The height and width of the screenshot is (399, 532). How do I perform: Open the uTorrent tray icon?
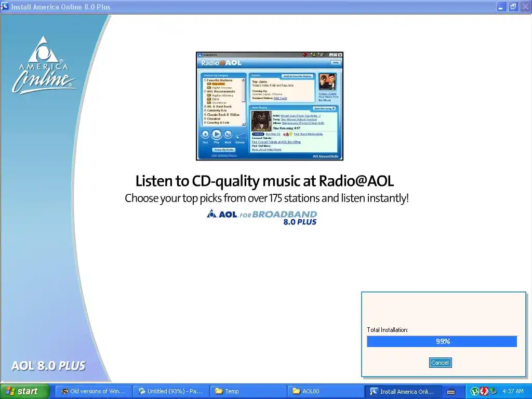click(475, 391)
